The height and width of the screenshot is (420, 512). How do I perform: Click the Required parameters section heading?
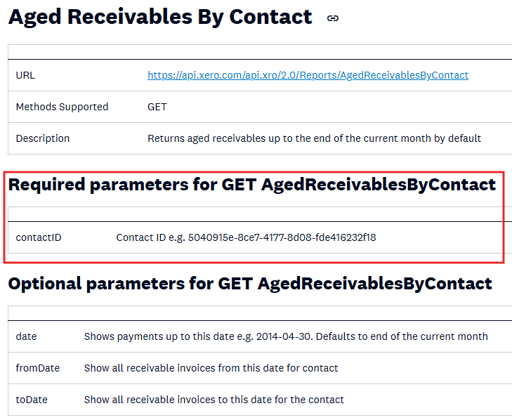tap(251, 185)
